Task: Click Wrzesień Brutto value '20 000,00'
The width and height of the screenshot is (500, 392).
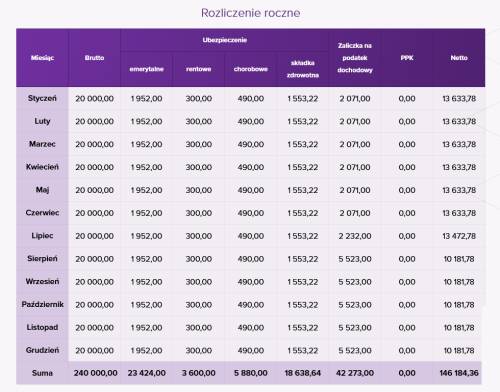Action: 94,282
